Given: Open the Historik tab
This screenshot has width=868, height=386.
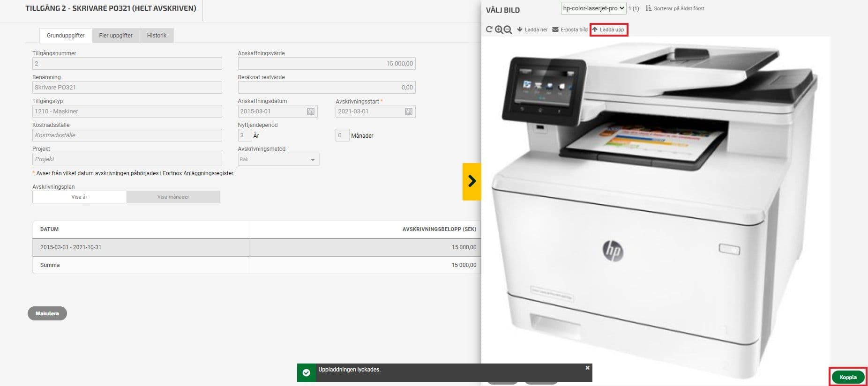Looking at the screenshot, I should [x=157, y=36].
